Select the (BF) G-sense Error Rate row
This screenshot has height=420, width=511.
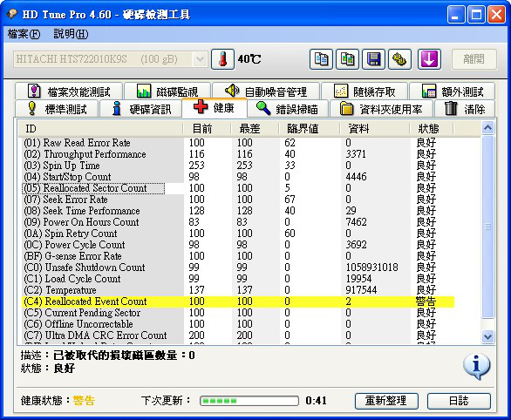point(238,256)
